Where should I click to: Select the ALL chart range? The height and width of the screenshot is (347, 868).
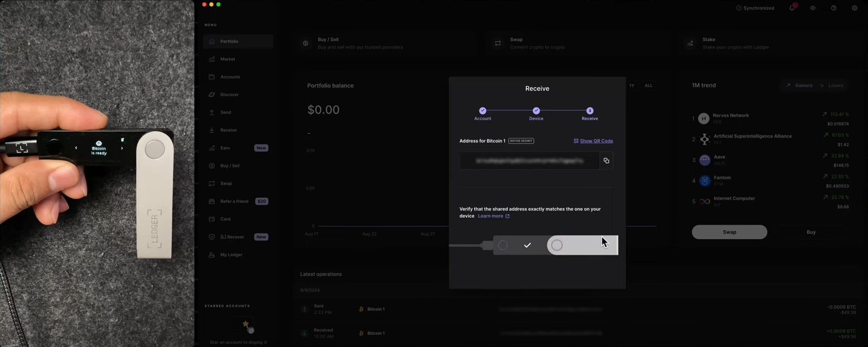point(649,85)
